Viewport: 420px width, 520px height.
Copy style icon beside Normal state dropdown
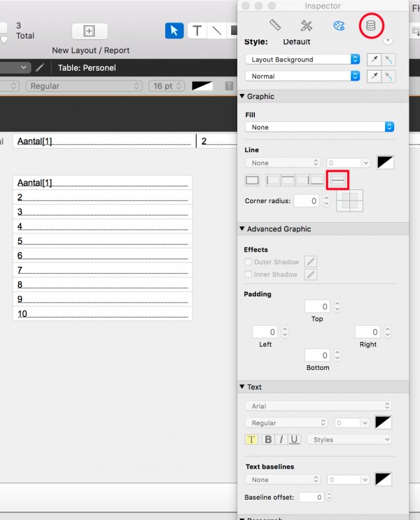374,76
